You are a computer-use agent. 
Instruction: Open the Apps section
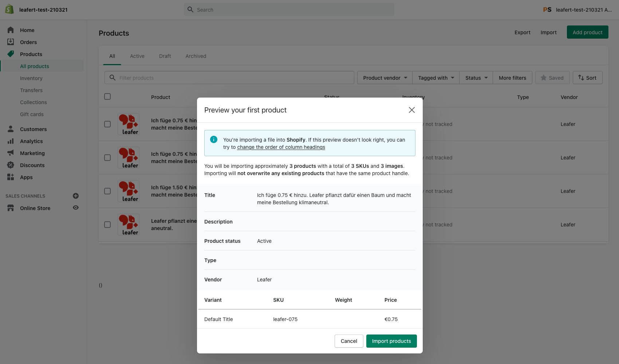tap(26, 177)
